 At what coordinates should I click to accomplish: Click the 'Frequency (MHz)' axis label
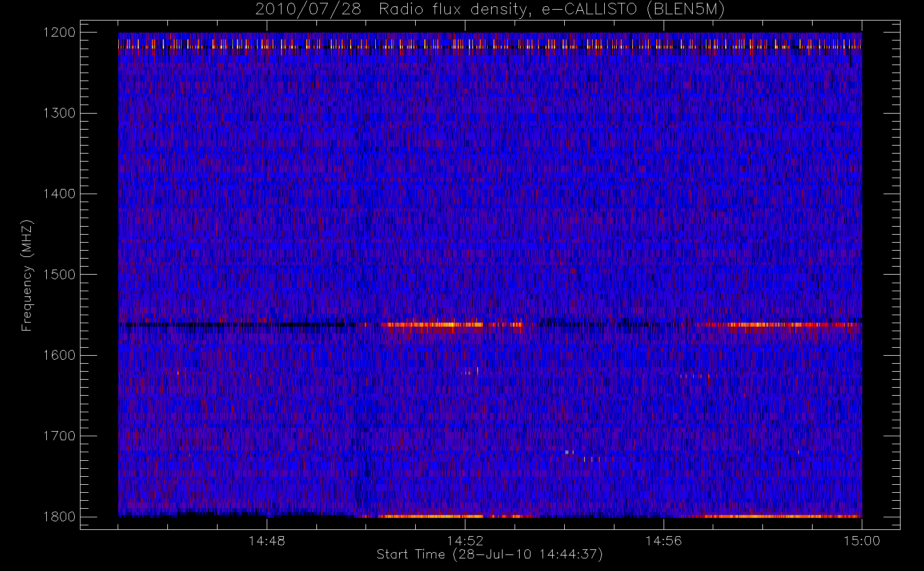coord(27,275)
